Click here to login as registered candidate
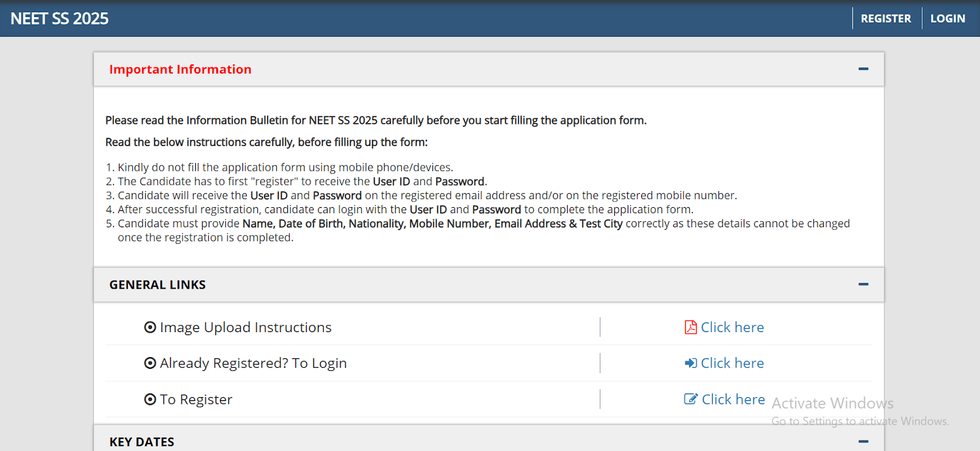Screen dimensions: 980x451 tap(733, 363)
